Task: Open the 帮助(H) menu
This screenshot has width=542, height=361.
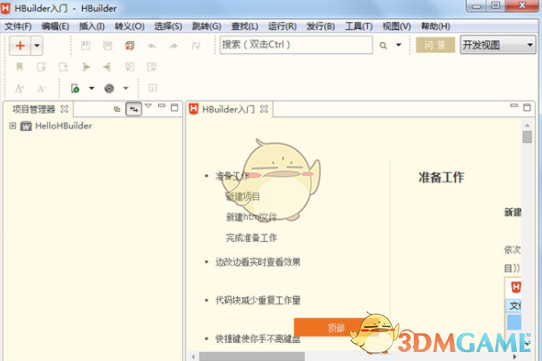Action: pos(435,26)
